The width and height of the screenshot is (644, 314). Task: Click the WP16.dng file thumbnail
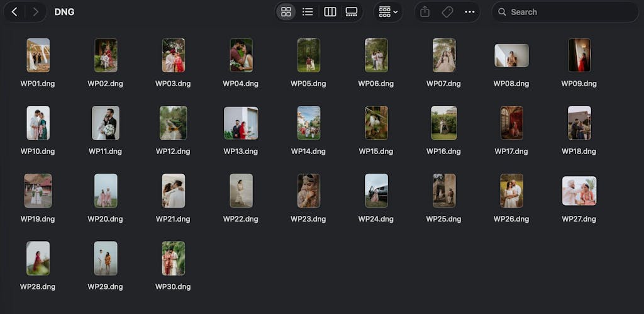coord(443,123)
